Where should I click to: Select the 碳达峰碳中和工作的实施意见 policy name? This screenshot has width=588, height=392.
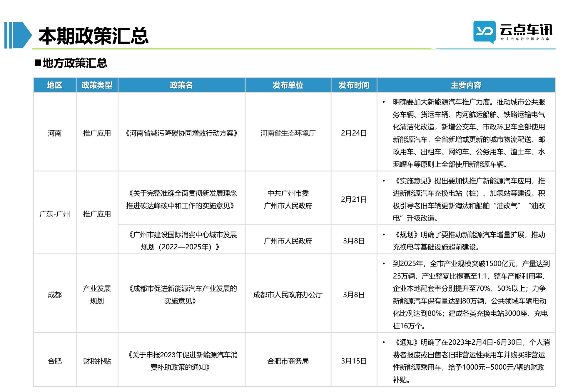point(181,199)
